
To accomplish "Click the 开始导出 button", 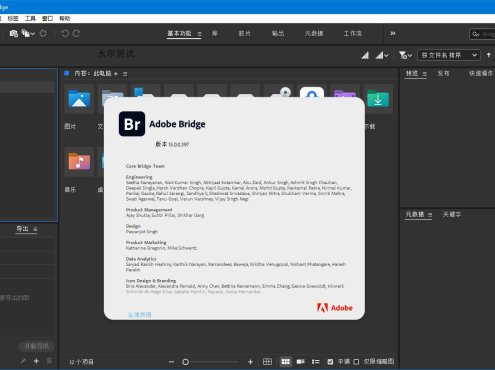I will tap(37, 346).
